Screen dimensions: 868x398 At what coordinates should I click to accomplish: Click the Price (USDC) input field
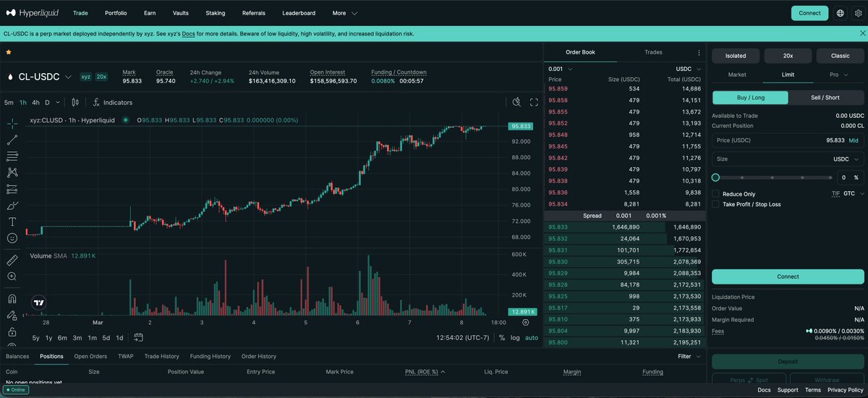(x=788, y=140)
